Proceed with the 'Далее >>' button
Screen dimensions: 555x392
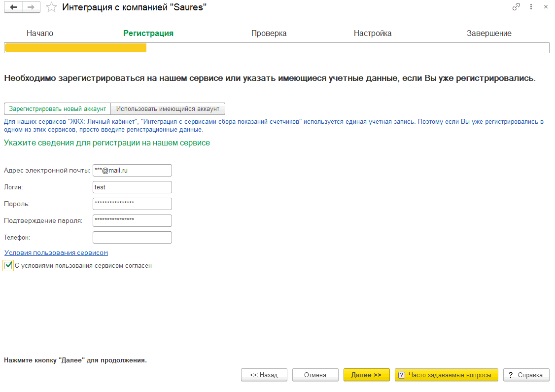point(366,375)
